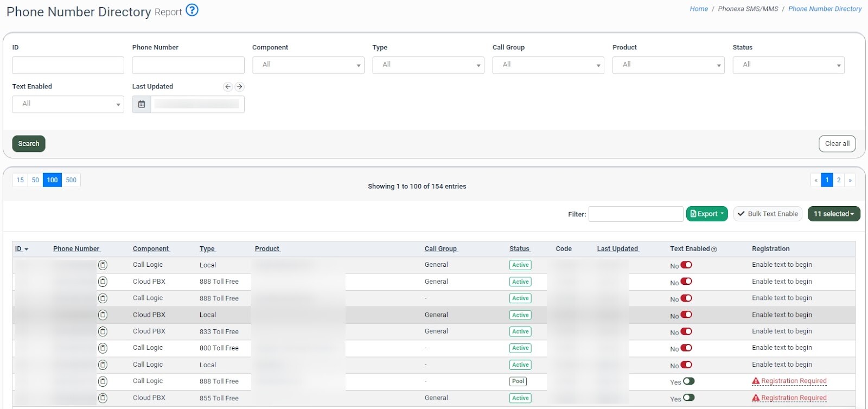Copy phone number in Cloud PBX 833 Toll Free row
Screen dimensions: 868x409
(103, 331)
